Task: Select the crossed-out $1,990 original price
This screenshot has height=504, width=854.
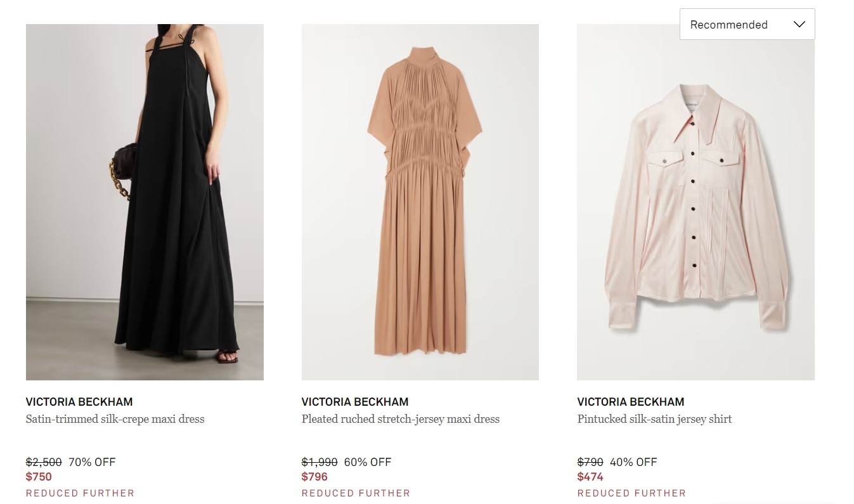Action: coord(318,462)
